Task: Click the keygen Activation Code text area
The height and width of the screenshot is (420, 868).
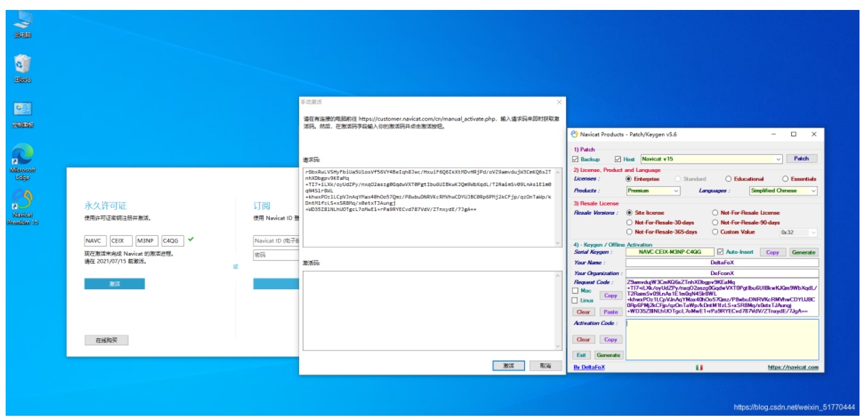Action: click(x=722, y=339)
